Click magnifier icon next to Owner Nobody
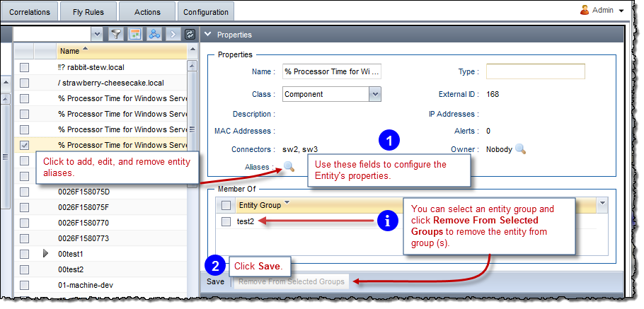The image size is (644, 309). [520, 149]
